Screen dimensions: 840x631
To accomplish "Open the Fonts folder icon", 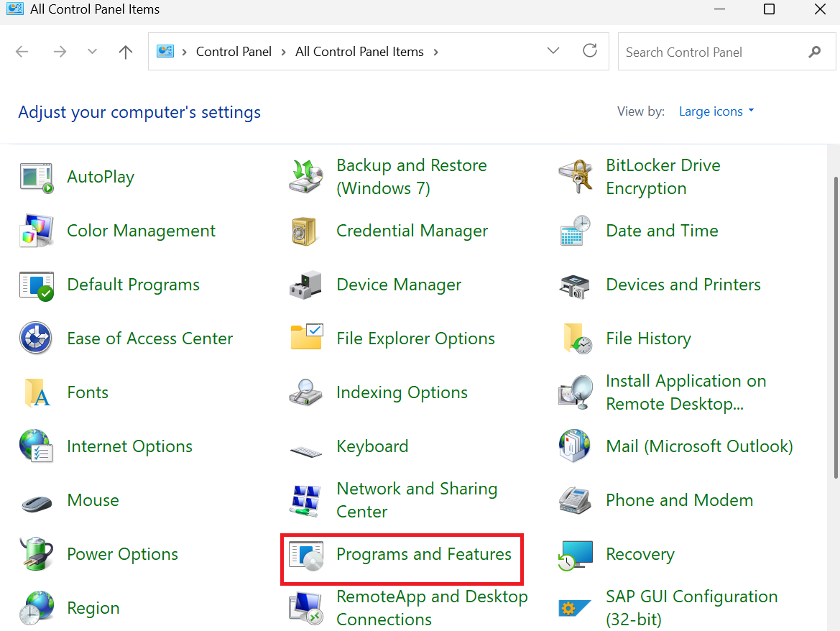I will pyautogui.click(x=37, y=393).
